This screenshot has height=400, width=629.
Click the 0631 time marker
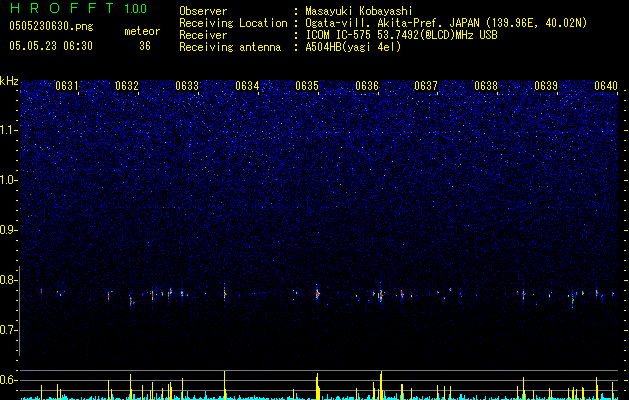(x=67, y=86)
